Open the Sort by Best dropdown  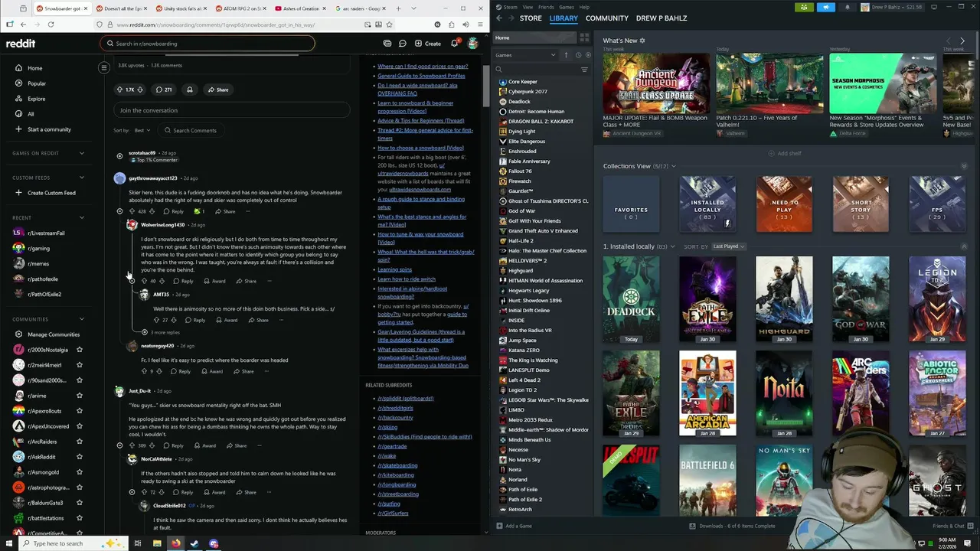[x=142, y=130]
